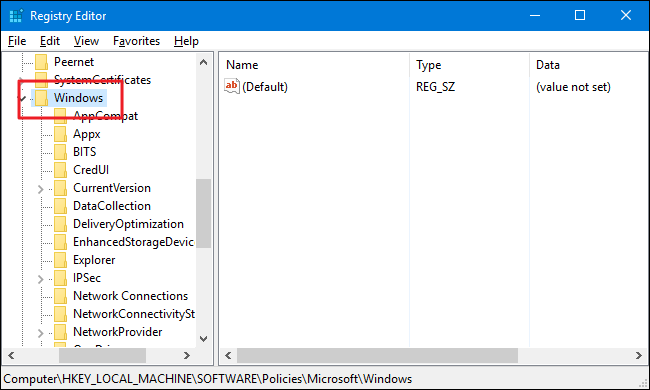The image size is (650, 390).
Task: Maximize the Registry Editor window
Action: (x=580, y=16)
